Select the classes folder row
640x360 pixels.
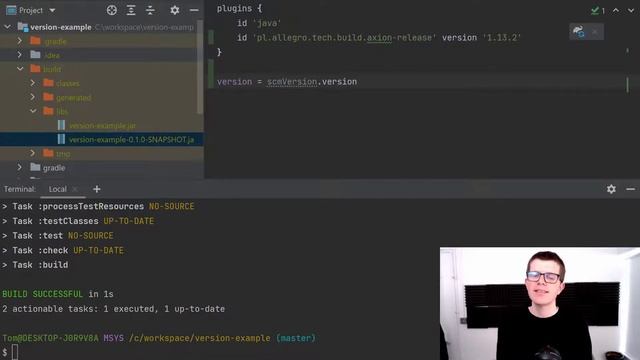coord(102,83)
